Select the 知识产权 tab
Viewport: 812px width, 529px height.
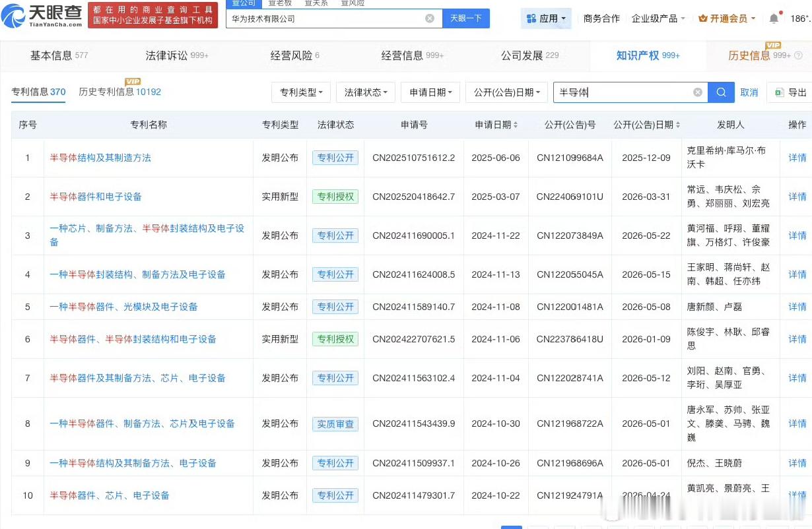[648, 55]
